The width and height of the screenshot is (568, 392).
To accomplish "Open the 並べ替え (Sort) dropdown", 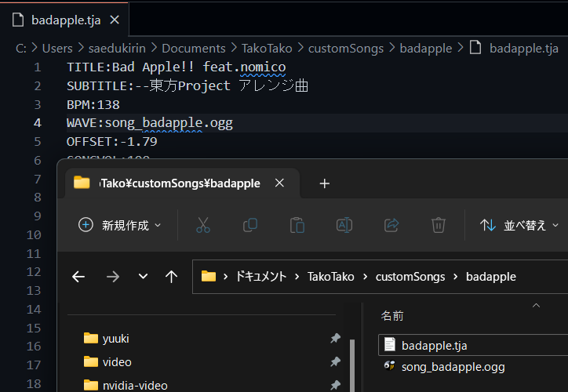I will click(519, 225).
